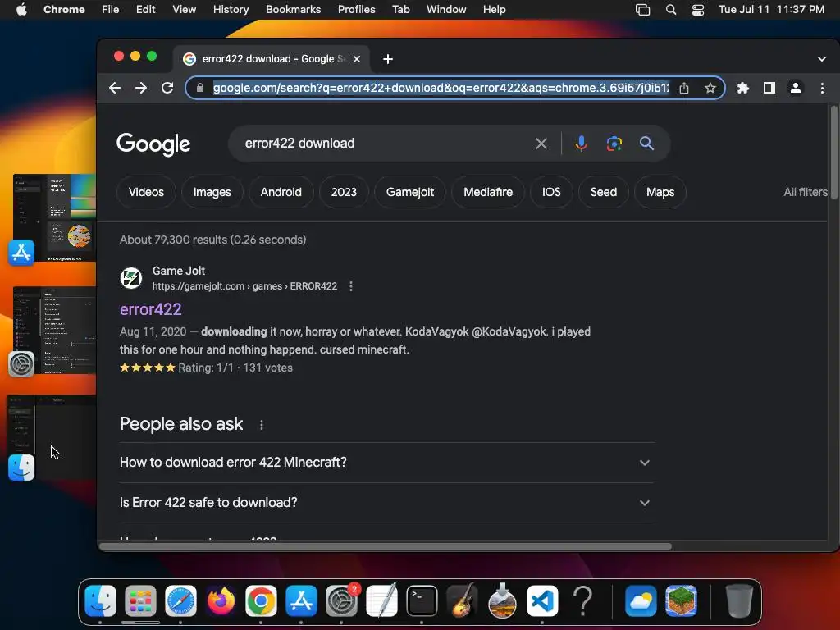Apply the Android filter chip
This screenshot has width=840, height=630.
(281, 192)
